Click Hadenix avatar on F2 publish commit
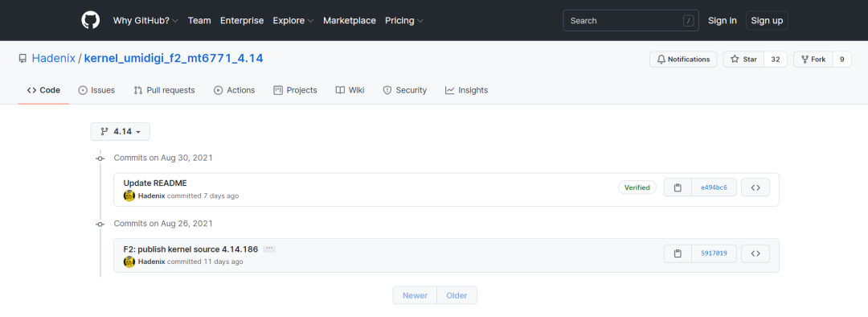The width and height of the screenshot is (868, 317). pos(129,261)
